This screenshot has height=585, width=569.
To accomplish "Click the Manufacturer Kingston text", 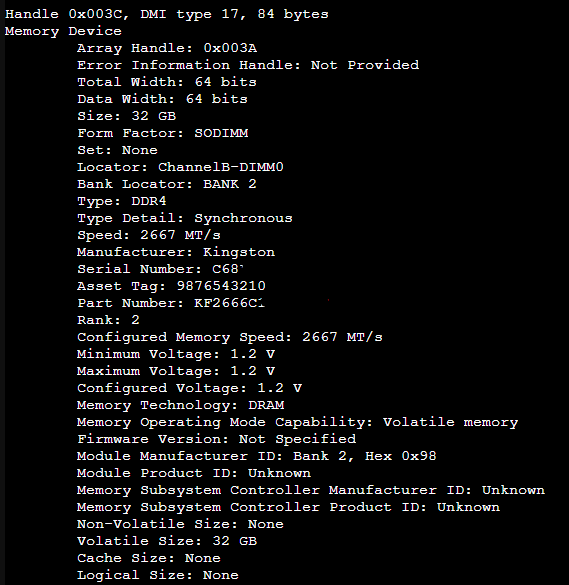I will (176, 252).
